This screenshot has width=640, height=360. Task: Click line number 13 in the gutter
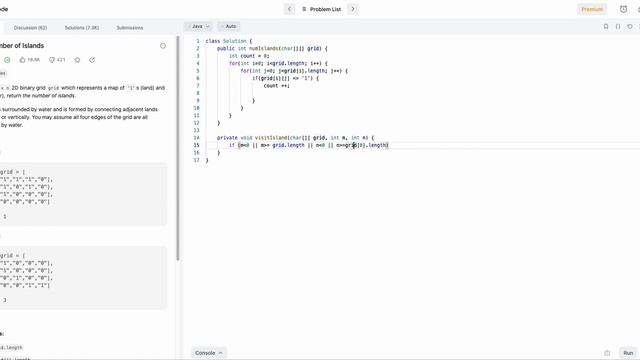pos(196,130)
